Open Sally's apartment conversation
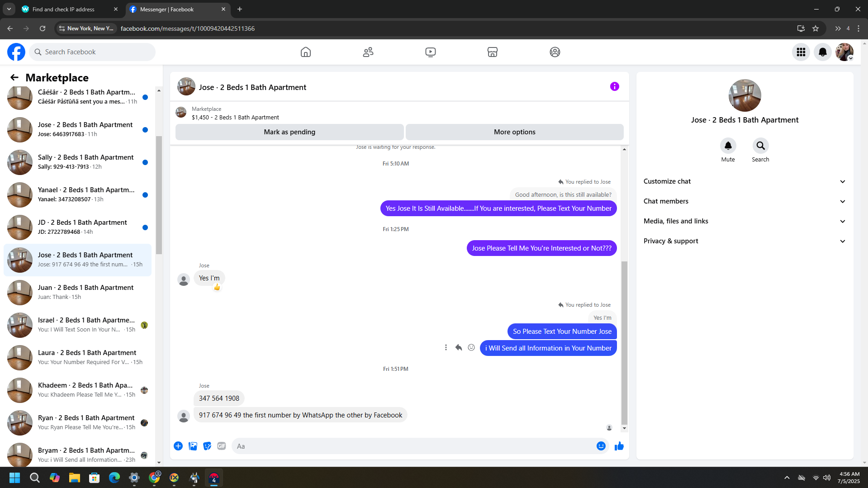This screenshot has width=868, height=488. tap(78, 162)
